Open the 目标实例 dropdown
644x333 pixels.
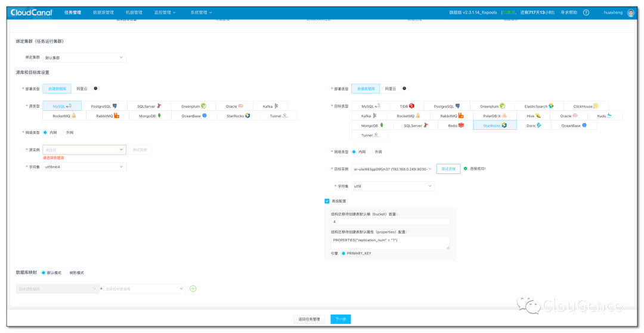393,169
